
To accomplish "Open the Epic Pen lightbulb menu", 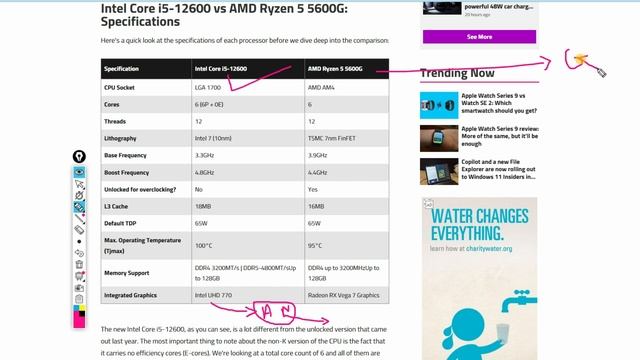I will click(79, 156).
